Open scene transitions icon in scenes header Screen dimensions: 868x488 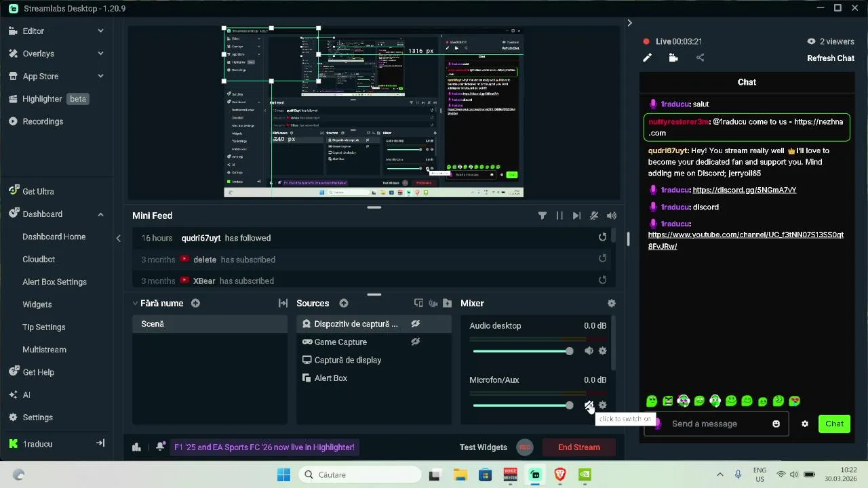[283, 303]
